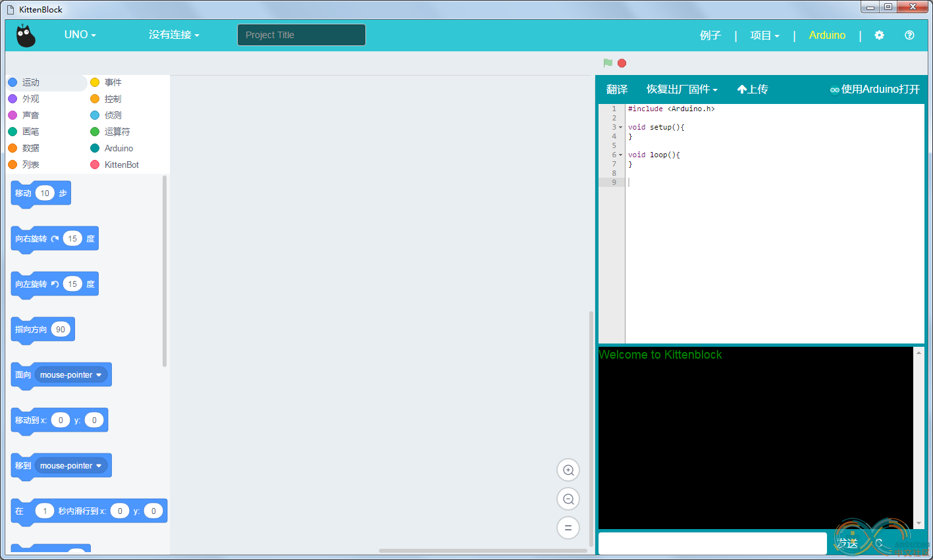This screenshot has height=560, width=933.
Task: Click the 翻译 translate button
Action: click(x=617, y=89)
